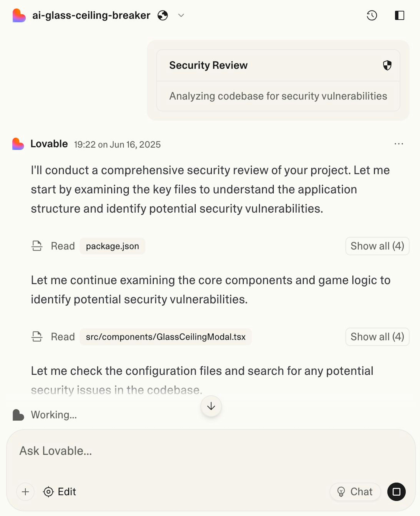Viewport: 420px width, 516px height.
Task: Click the shield icon on the Security Review card
Action: click(387, 65)
